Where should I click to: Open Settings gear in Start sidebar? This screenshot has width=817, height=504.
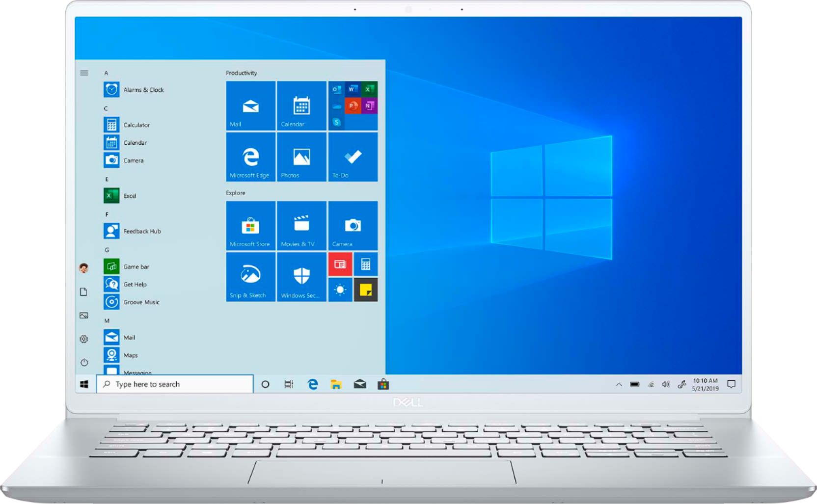(84, 339)
